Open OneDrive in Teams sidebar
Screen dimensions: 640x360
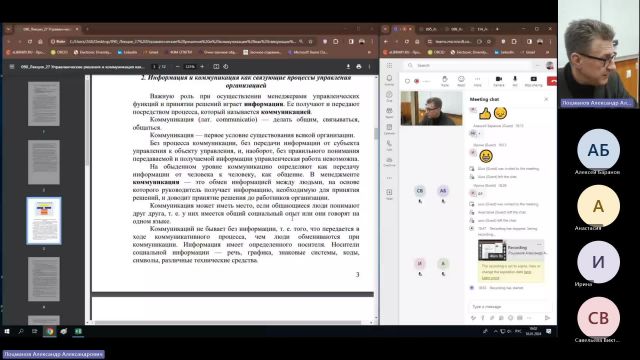tap(389, 162)
